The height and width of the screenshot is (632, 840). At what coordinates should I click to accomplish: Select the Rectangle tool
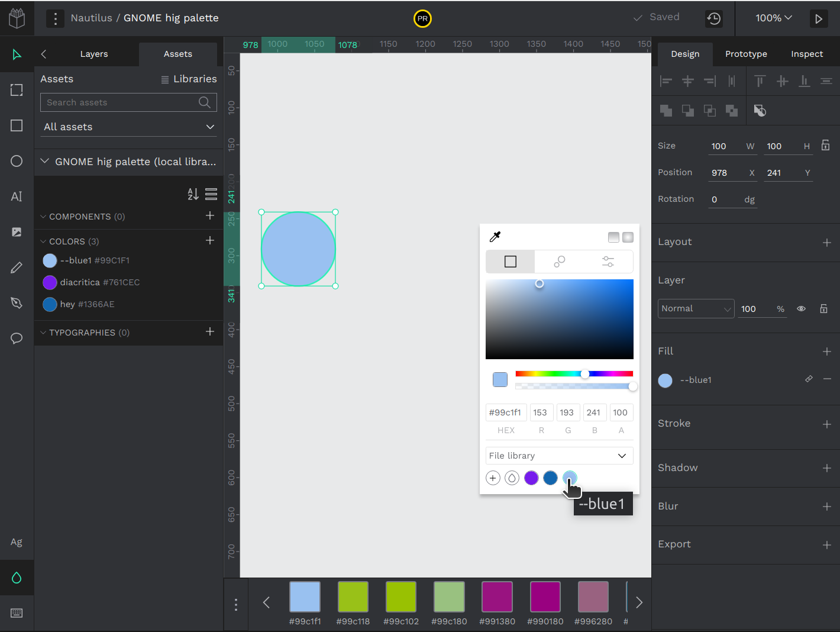click(16, 125)
